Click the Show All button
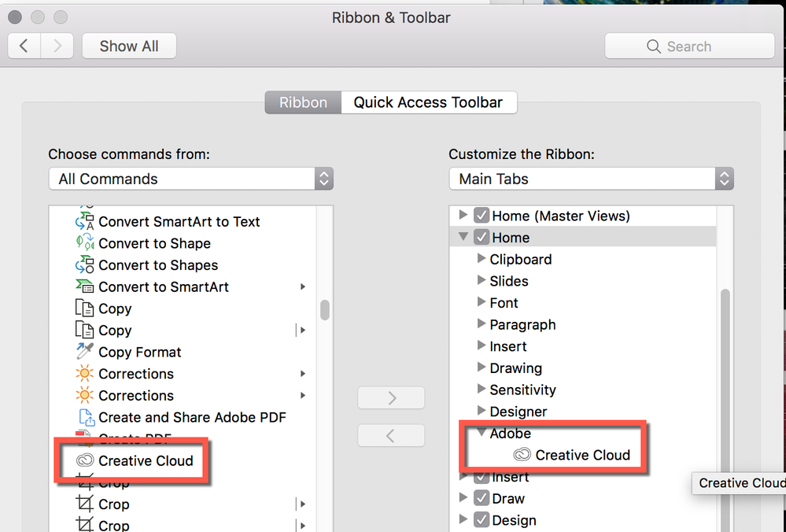This screenshot has height=532, width=786. [129, 46]
